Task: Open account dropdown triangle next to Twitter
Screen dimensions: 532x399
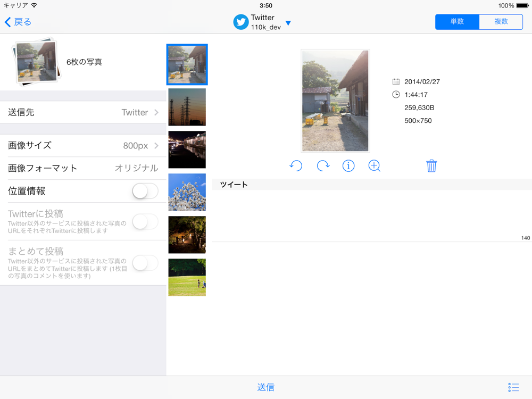Action: (x=288, y=23)
